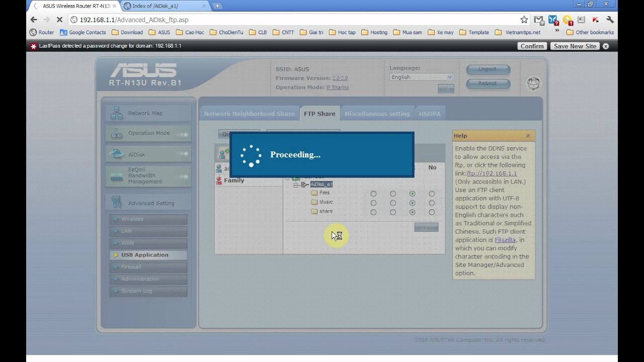The image size is (644, 362).
Task: Click the selected radio in Files row
Action: point(412,194)
